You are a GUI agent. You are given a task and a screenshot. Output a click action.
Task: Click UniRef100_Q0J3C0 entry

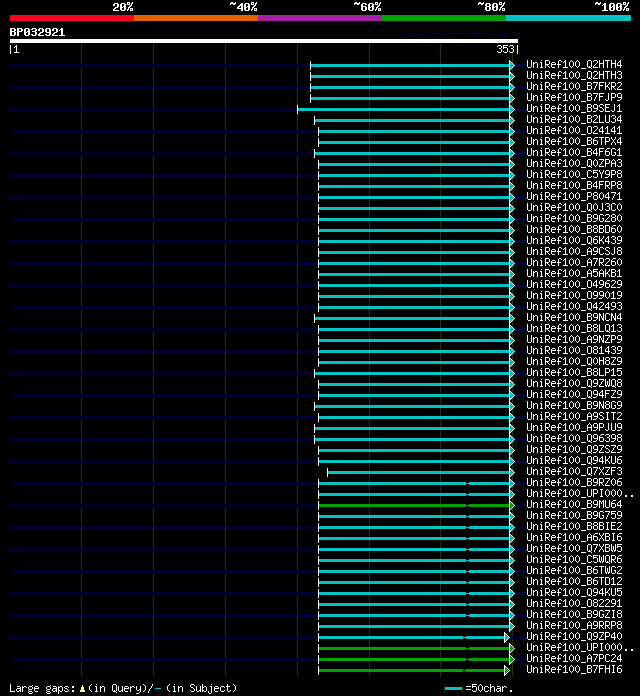click(574, 207)
